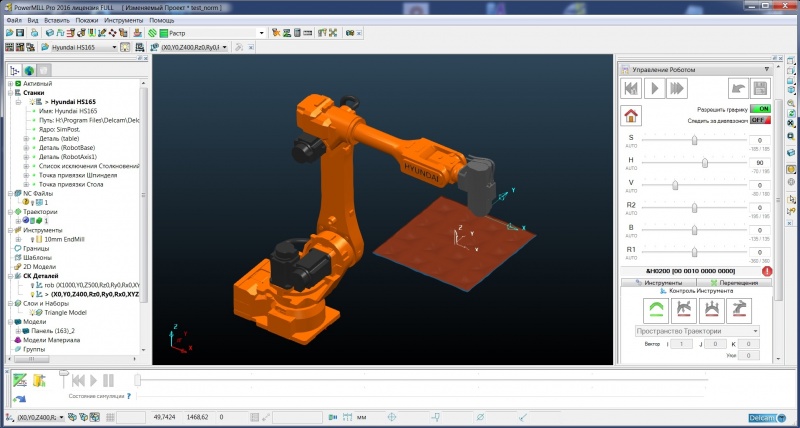Click the Состояние симуляции help question mark
The height and width of the screenshot is (428, 800).
coord(129,396)
